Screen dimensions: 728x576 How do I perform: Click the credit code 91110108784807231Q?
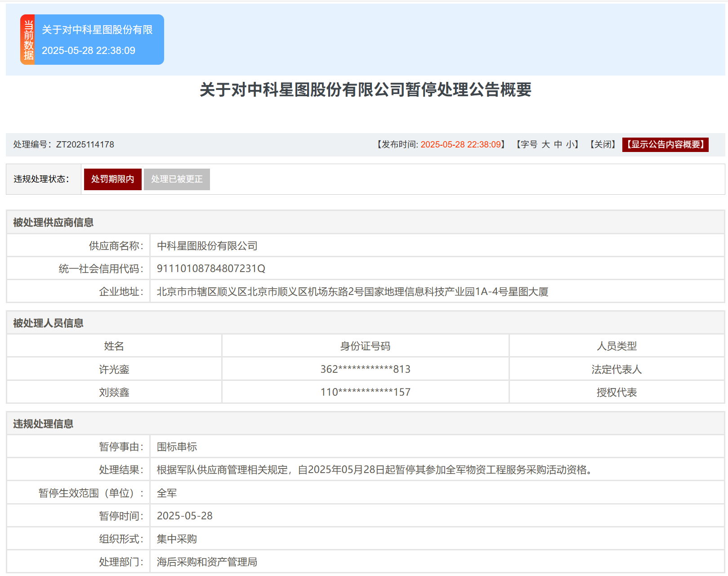tap(211, 268)
